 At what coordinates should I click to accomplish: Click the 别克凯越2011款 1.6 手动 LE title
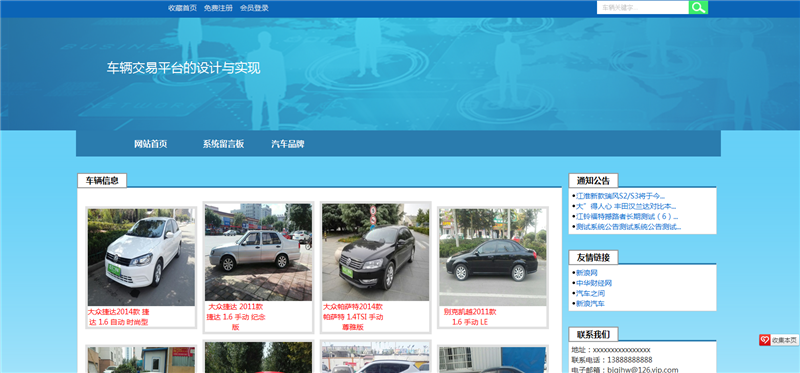[x=470, y=317]
